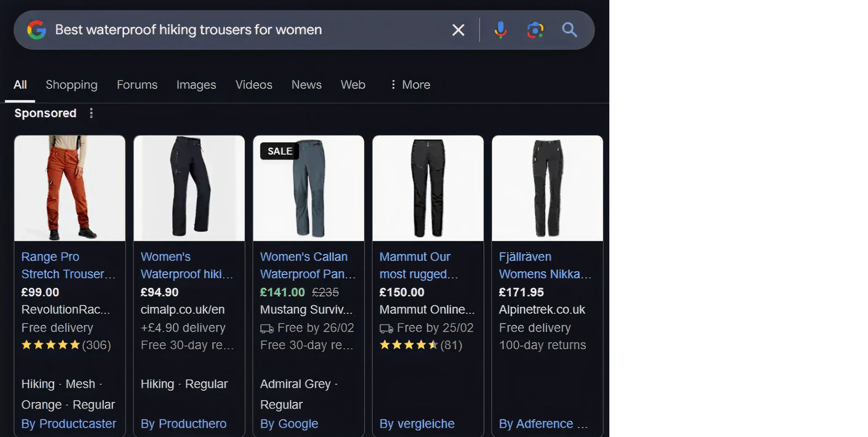Click the Mammut Online... seller name
Viewport: 868px width, 437px height.
pyautogui.click(x=427, y=310)
